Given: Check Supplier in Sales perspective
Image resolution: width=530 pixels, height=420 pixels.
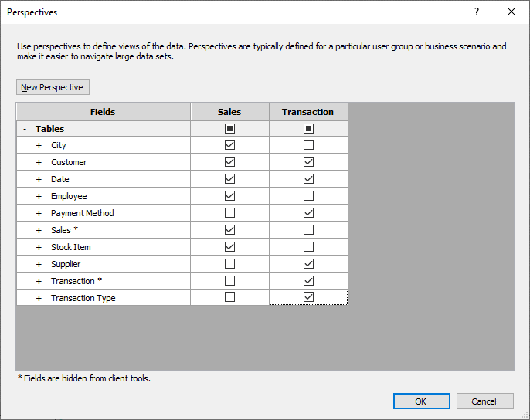Looking at the screenshot, I should click(229, 264).
